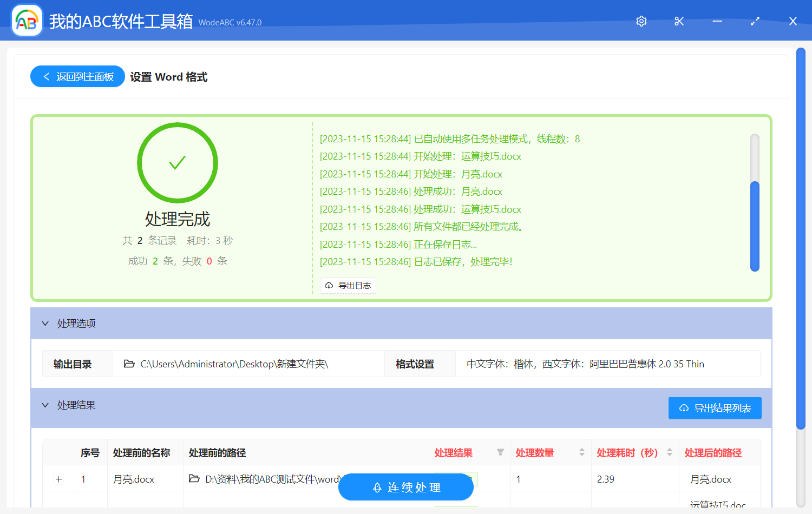Screen dimensions: 812x514
Task: Select the 设置 Word 格式 page title
Action: (168, 76)
